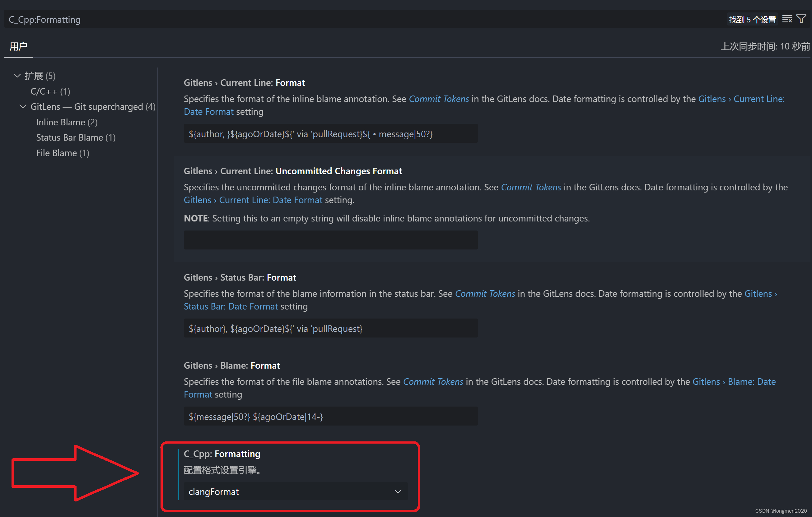Select File Blame (1) tree item
The width and height of the screenshot is (812, 517).
tap(63, 153)
